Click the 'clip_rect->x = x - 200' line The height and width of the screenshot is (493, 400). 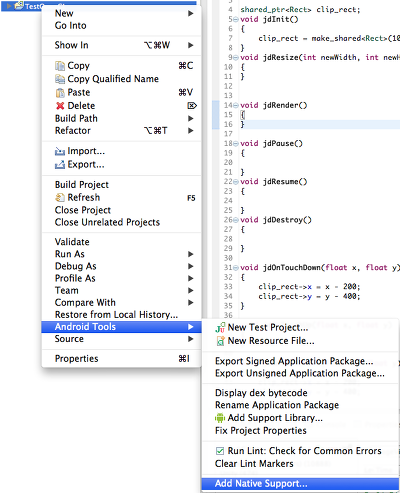pyautogui.click(x=309, y=287)
